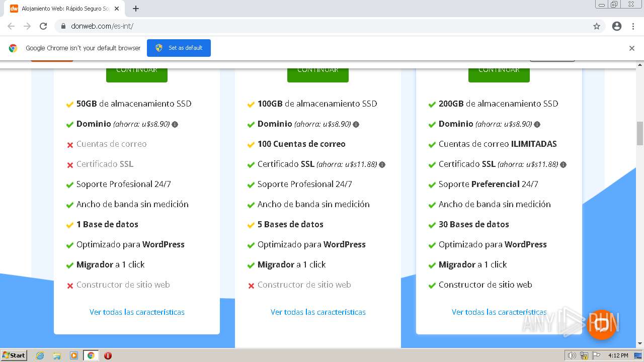Screen dimensions: 644x362
Task: Click the browser back arrow
Action: [11, 26]
